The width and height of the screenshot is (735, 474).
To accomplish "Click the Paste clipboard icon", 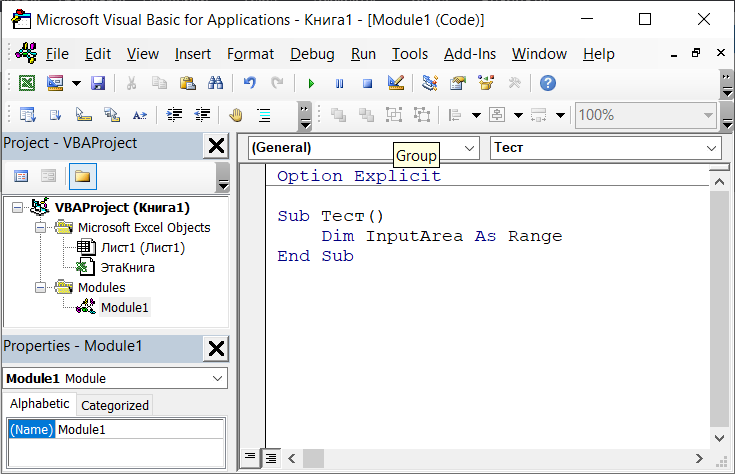I will pyautogui.click(x=188, y=83).
